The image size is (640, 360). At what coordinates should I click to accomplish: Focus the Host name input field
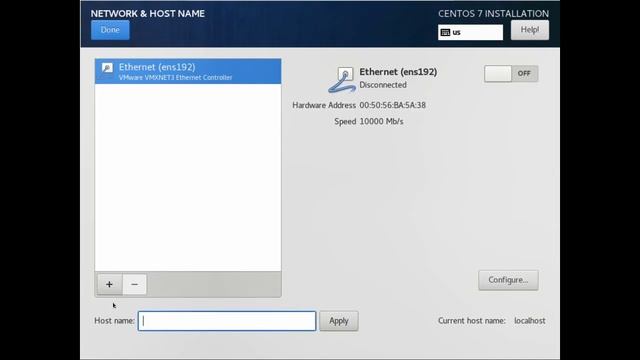coord(227,321)
